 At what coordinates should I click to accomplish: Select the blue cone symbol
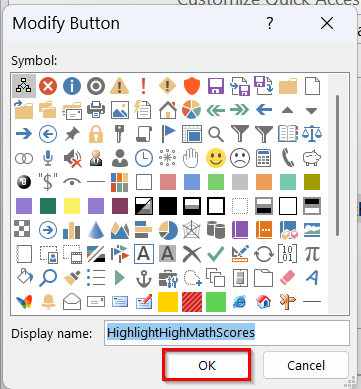coord(96,230)
